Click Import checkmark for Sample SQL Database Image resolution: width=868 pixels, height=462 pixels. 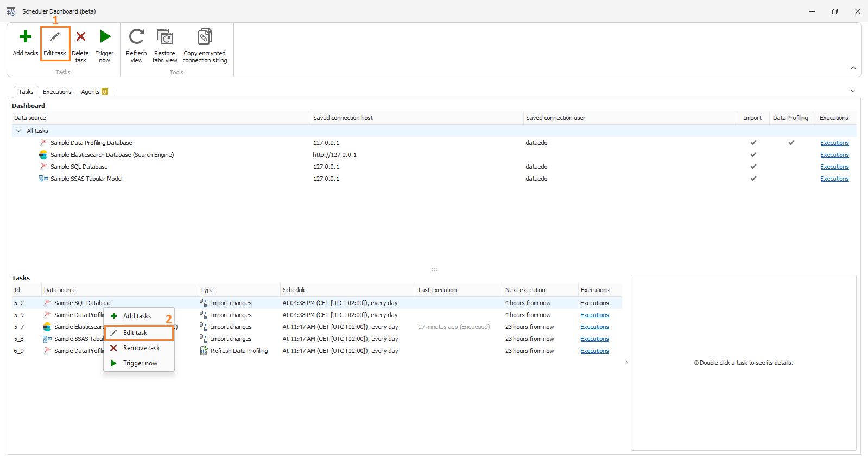pyautogui.click(x=753, y=167)
